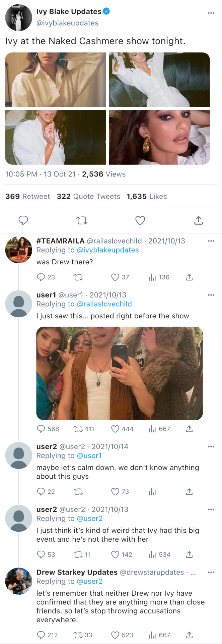Open more options on Drew Starkey Updates reply
Viewport: 222px width, 644px height.
pos(211,572)
